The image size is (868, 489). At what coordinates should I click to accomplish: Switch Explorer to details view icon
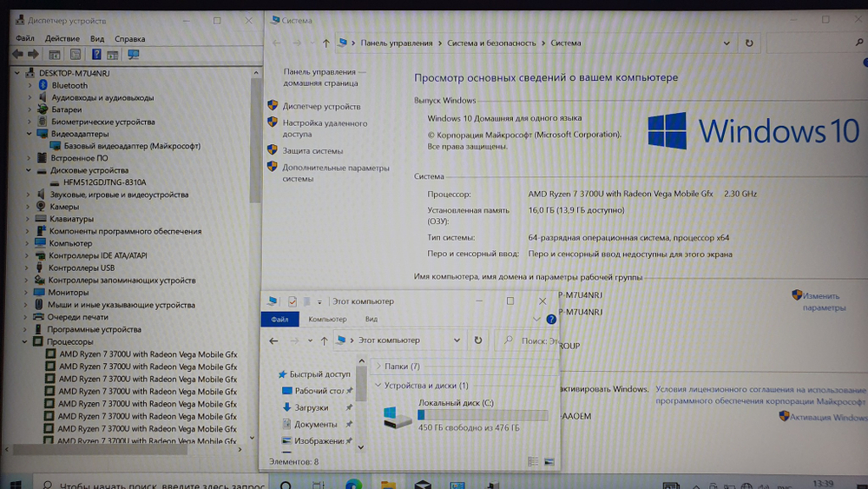tap(533, 461)
